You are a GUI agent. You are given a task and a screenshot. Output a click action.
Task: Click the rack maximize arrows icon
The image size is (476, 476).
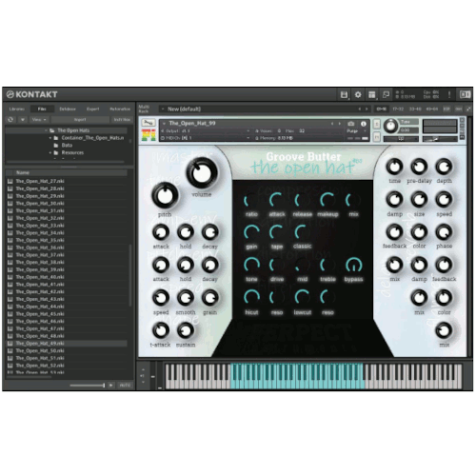[468, 109]
